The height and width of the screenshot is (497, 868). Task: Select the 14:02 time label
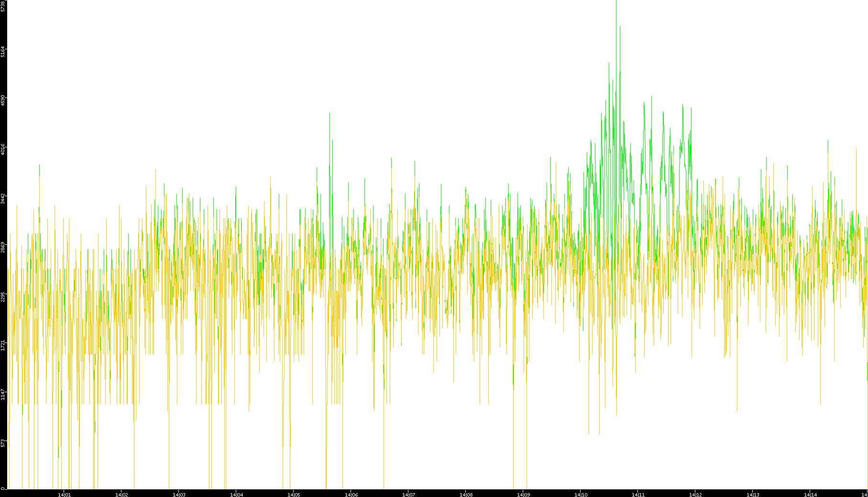click(x=121, y=495)
